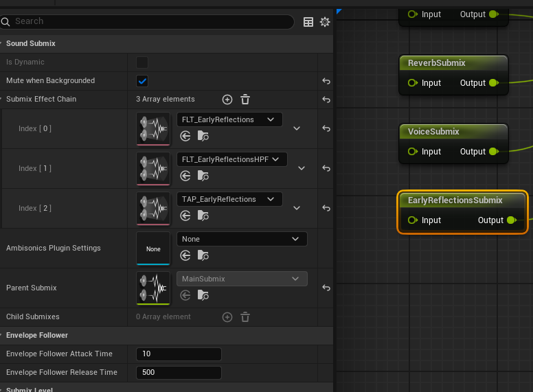The width and height of the screenshot is (533, 392).
Task: Browse to Ambisonics Plugin Settings asset
Action: 203,255
